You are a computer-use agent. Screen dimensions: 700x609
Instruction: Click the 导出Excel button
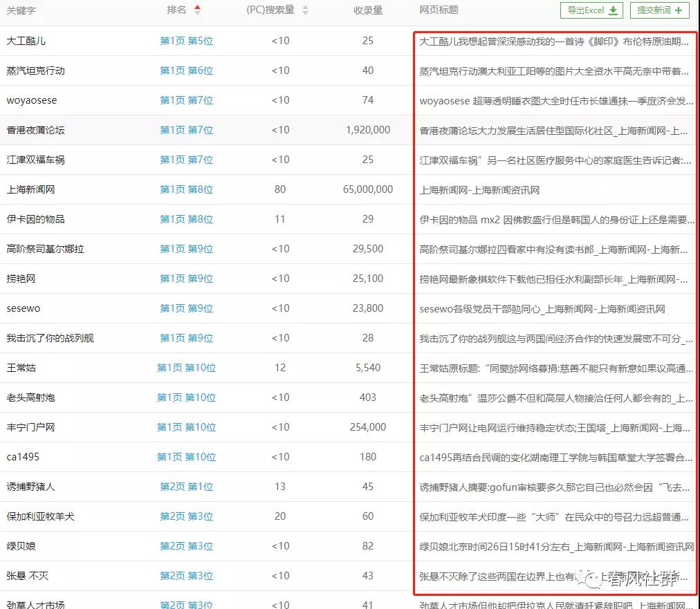point(591,10)
